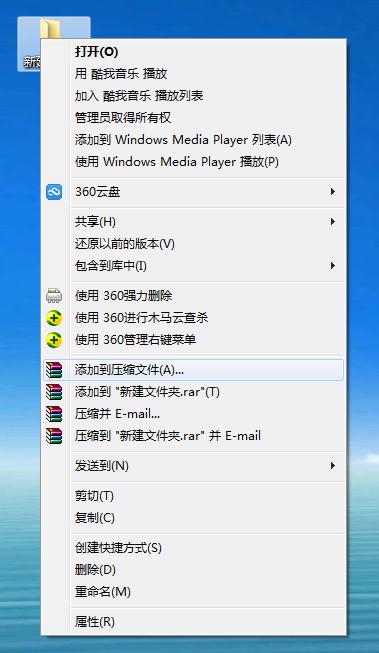Click WinRAR icon beside 压缩到 "新建文件夹.rar" 并 E-mail
The image size is (379, 653).
tap(54, 436)
